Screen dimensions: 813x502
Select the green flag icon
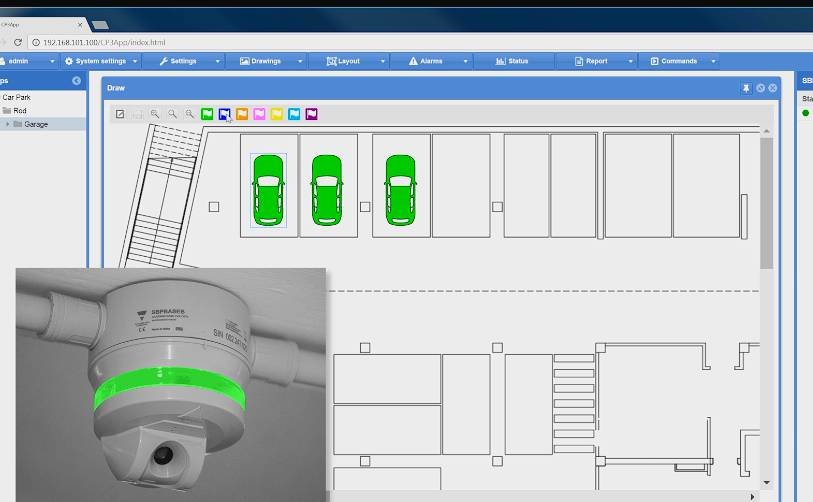207,115
